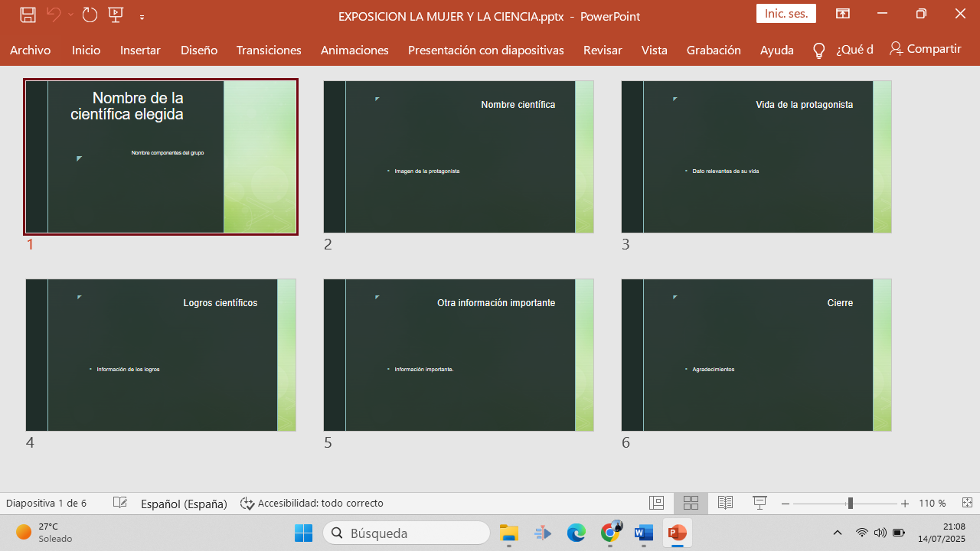Image resolution: width=980 pixels, height=551 pixels.
Task: Open spell check icon in status bar
Action: point(120,503)
